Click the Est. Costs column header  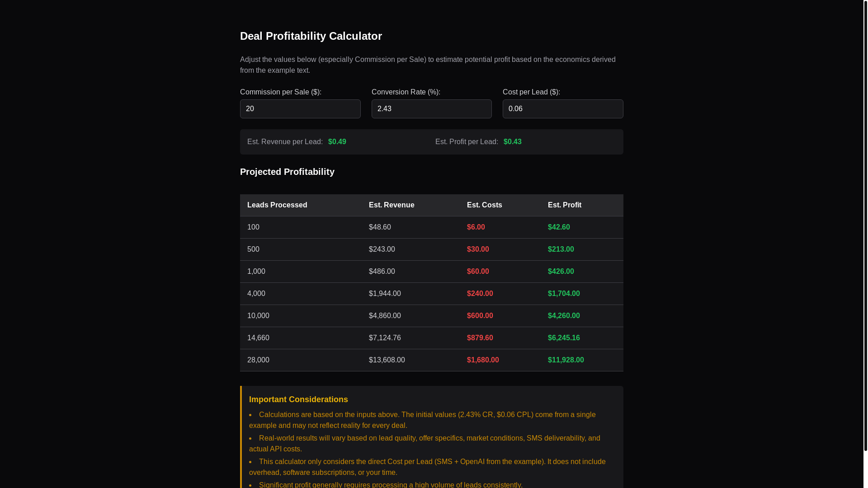[500, 205]
